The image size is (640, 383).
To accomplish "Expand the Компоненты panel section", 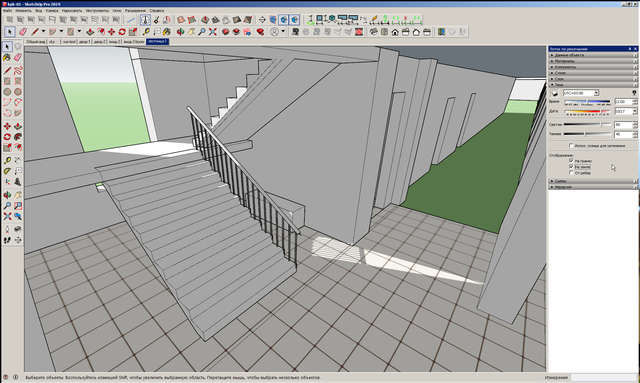I will point(593,67).
